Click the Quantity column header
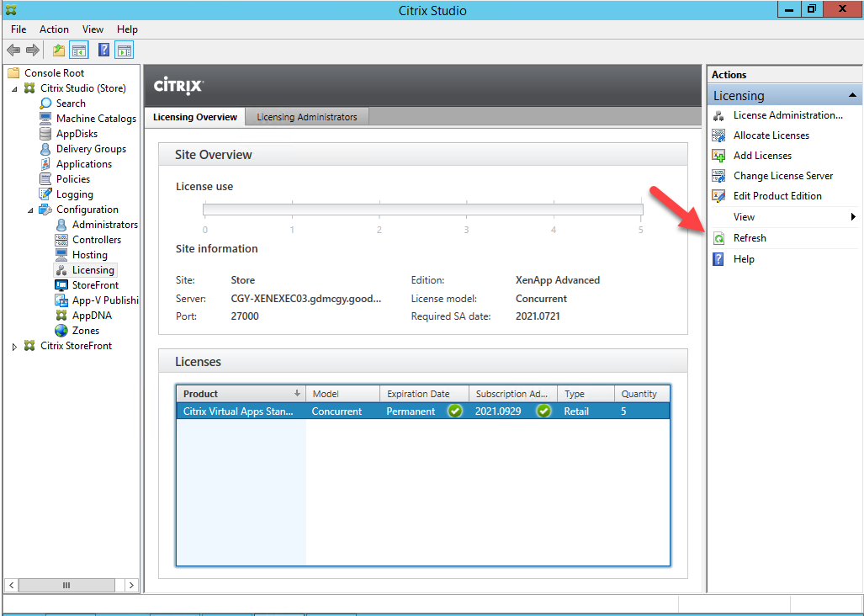This screenshot has height=616, width=864. 642,394
